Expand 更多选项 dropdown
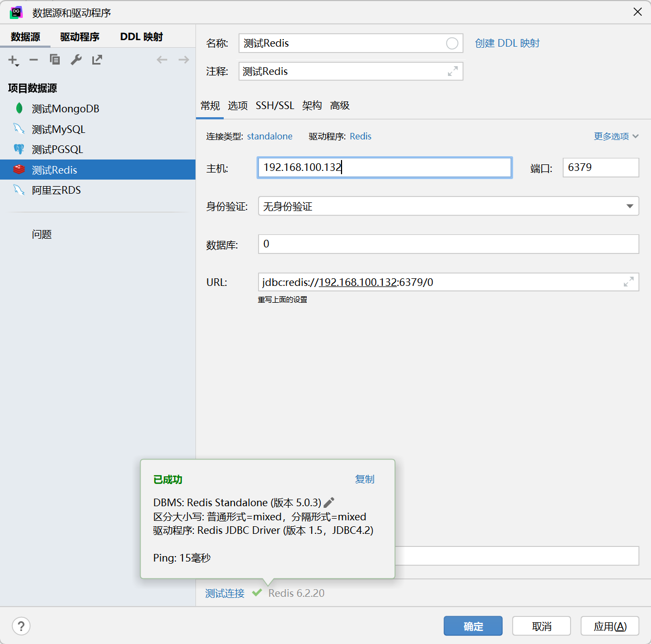Viewport: 651px width, 644px height. point(616,136)
